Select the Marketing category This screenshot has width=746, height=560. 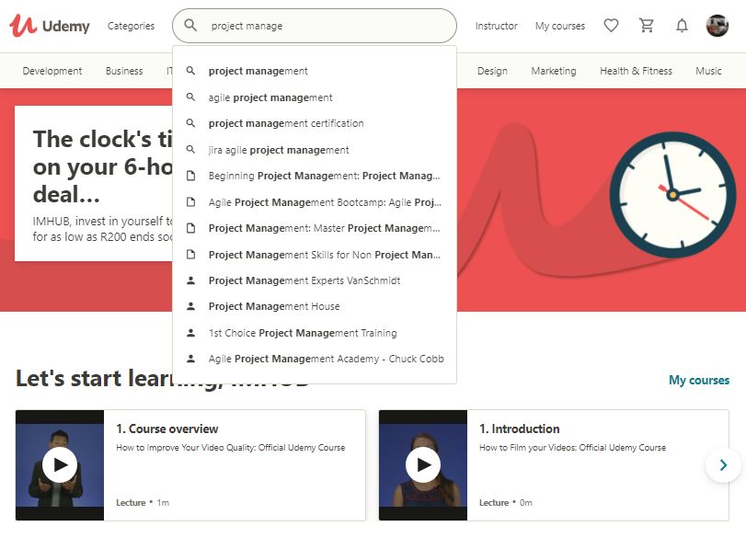point(554,71)
